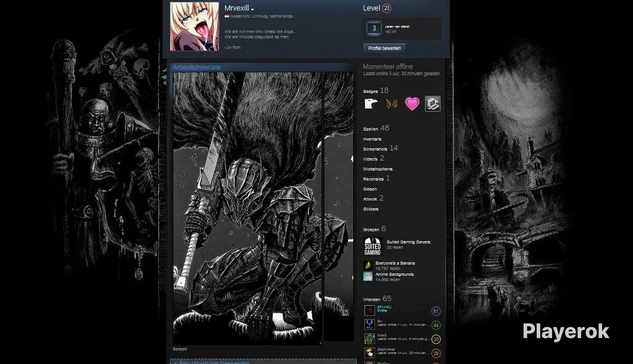View the Screenshots section link
This screenshot has width=633, height=364.
[x=375, y=149]
